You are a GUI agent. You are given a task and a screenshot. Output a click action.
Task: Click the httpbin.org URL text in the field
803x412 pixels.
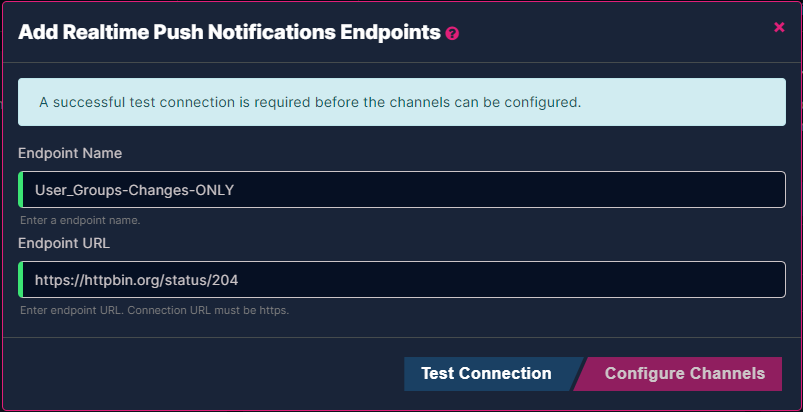pos(136,280)
